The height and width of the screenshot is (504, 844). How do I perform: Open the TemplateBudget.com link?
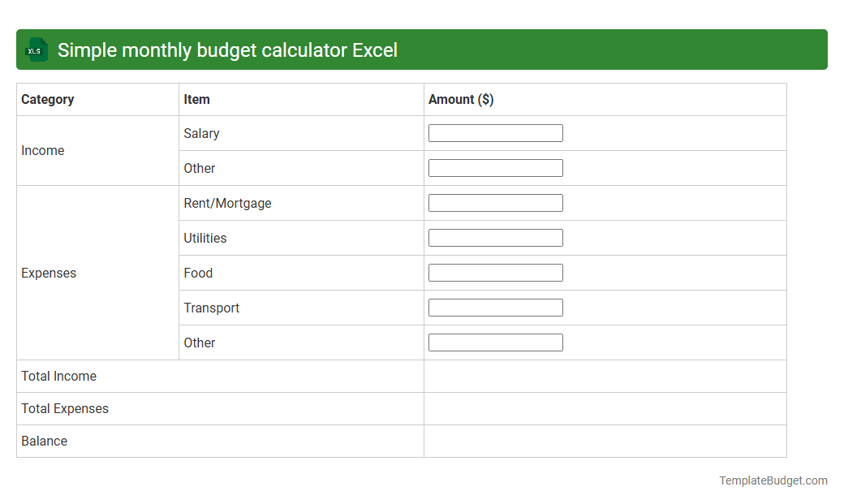(x=772, y=480)
